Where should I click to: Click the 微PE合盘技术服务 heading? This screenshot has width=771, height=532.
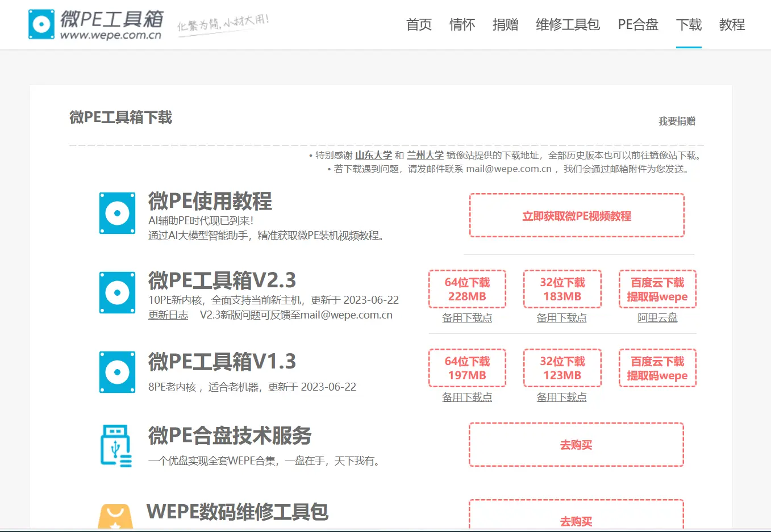pyautogui.click(x=230, y=435)
